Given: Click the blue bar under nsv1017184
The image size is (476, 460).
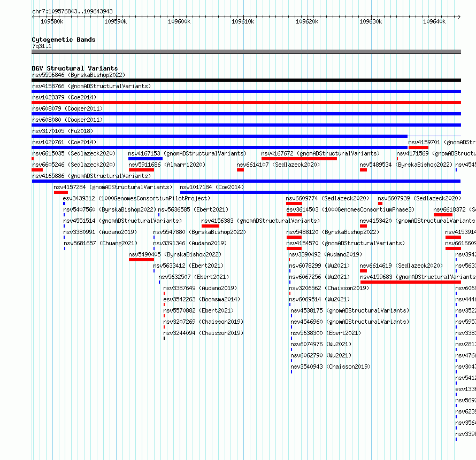Looking at the screenshot, I should coord(320,192).
